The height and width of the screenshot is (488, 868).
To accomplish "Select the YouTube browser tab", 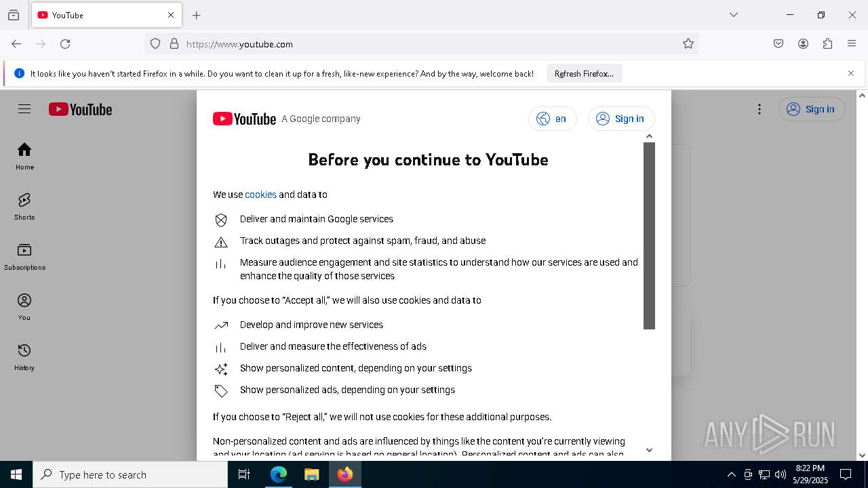I will [105, 15].
